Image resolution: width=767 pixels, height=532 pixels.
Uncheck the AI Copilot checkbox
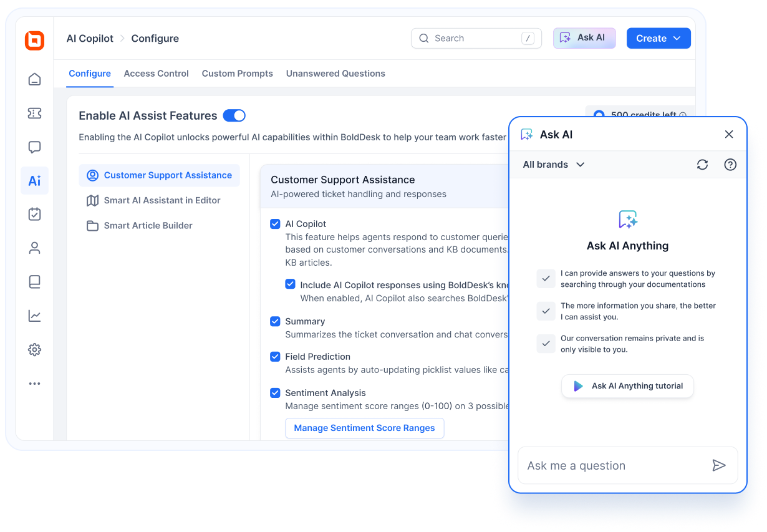coord(275,223)
